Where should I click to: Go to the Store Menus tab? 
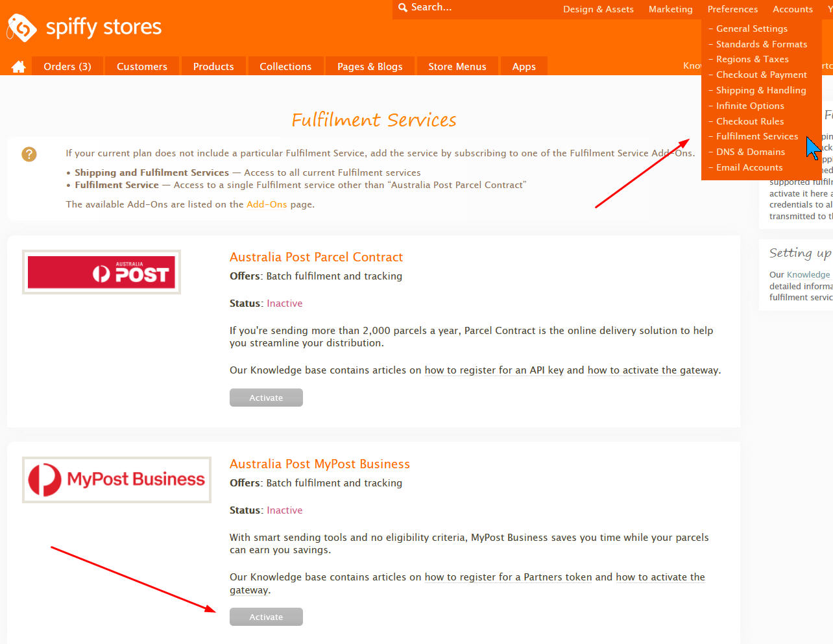[x=457, y=66]
